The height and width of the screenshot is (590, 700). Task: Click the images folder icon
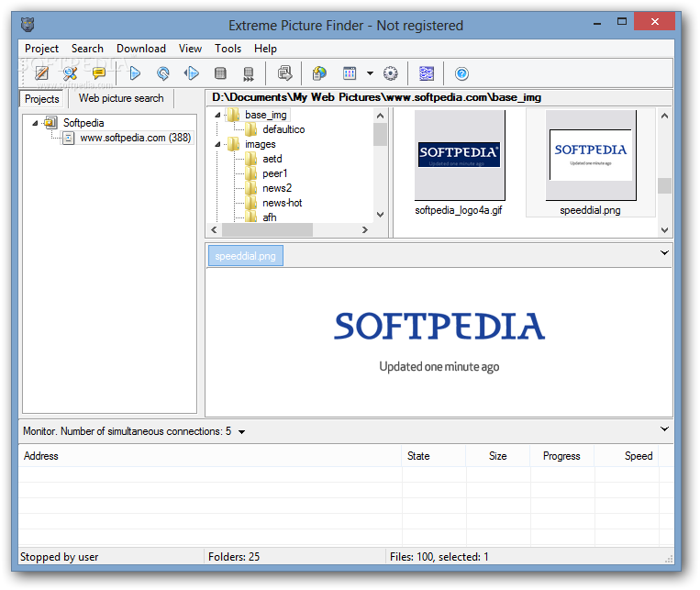[233, 144]
